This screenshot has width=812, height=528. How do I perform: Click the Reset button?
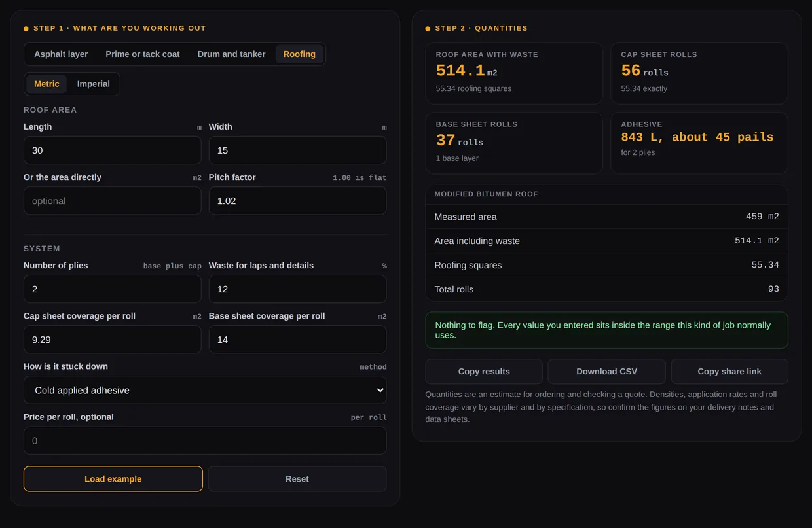point(297,479)
